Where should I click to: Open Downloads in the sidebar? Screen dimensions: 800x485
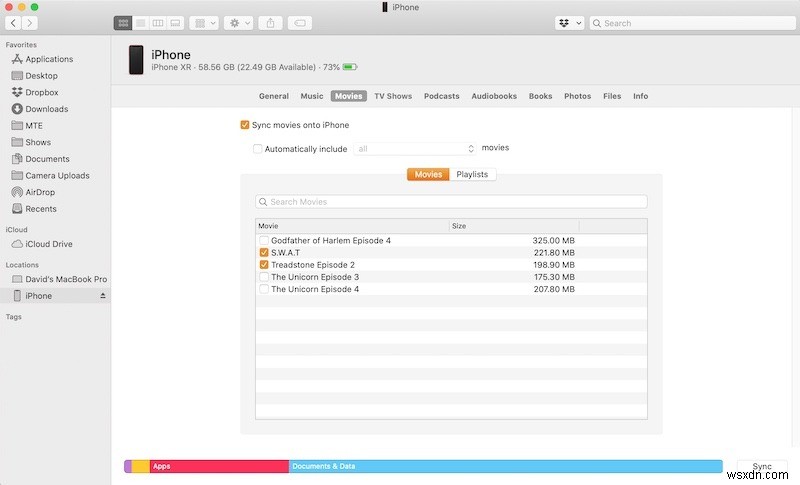point(46,109)
